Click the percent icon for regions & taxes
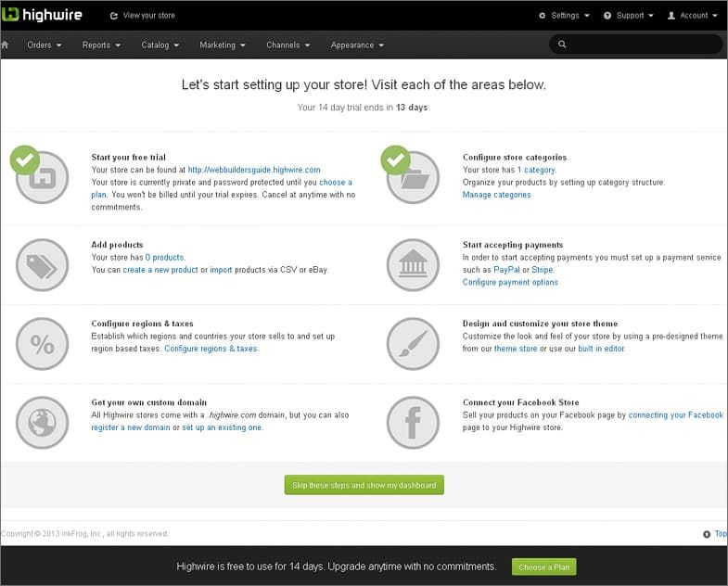The image size is (728, 586). point(43,344)
